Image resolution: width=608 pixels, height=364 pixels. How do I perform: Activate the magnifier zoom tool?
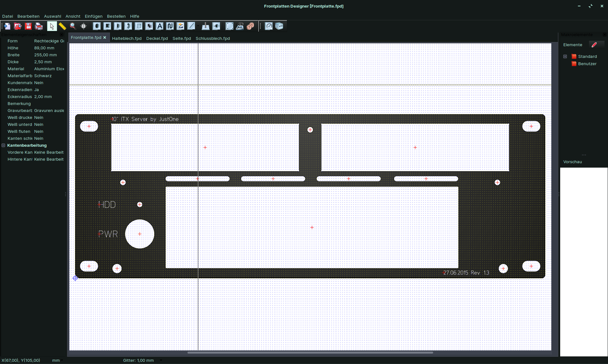73,26
